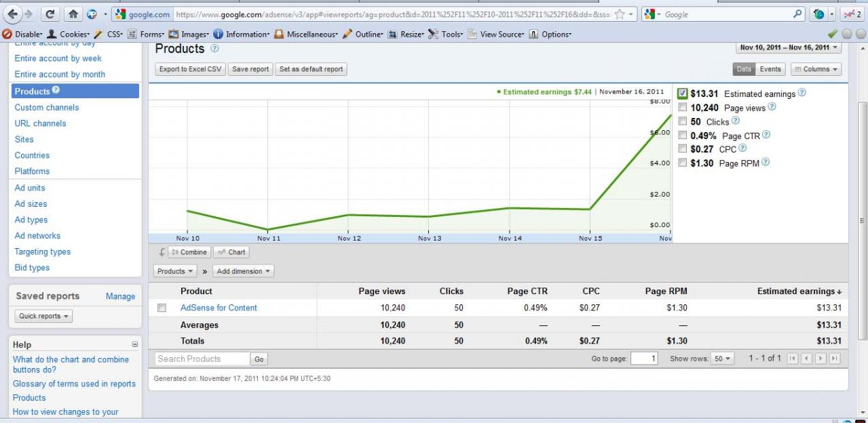Click the Go button beside Search Products

tap(259, 359)
